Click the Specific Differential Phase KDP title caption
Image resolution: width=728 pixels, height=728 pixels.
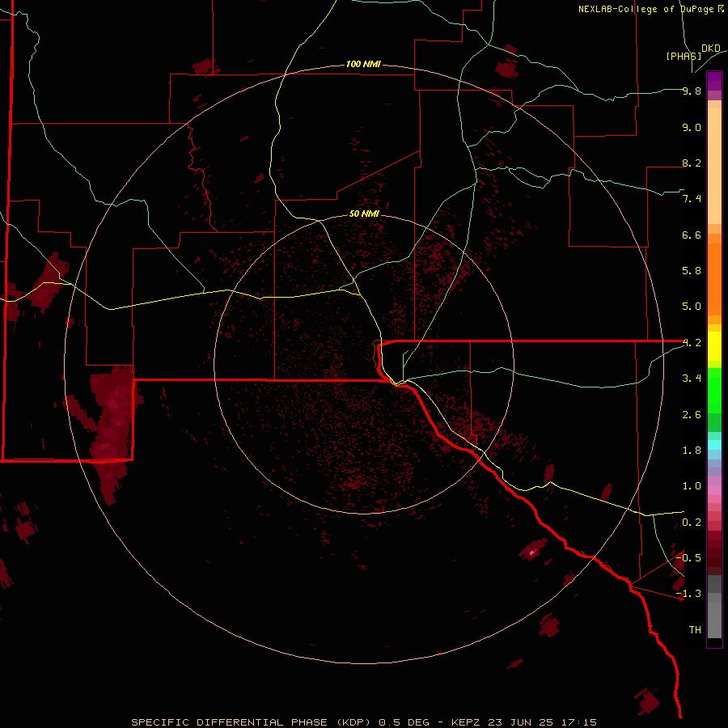(364, 722)
